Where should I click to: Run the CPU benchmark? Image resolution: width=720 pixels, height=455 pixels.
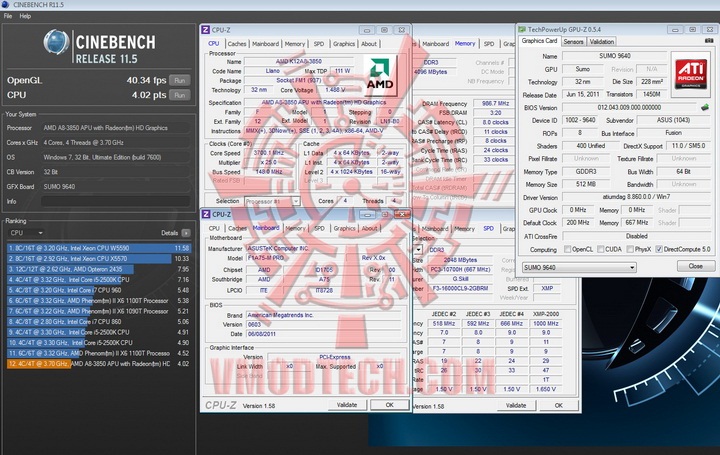click(180, 95)
